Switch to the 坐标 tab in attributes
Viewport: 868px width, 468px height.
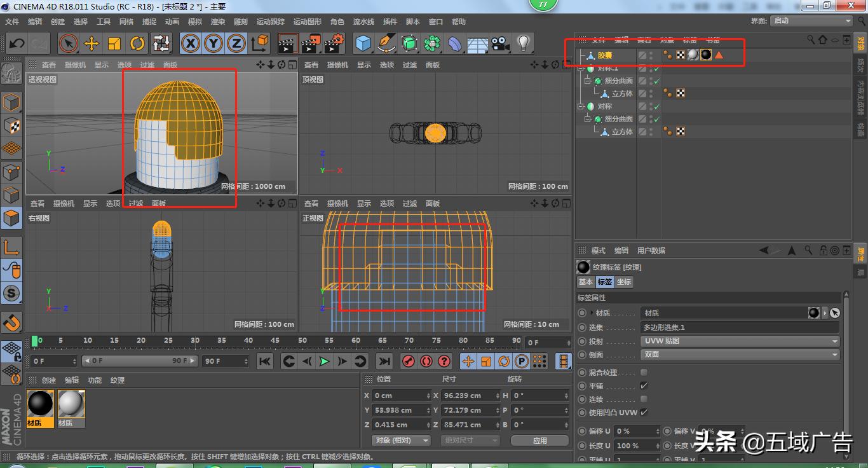pyautogui.click(x=624, y=281)
